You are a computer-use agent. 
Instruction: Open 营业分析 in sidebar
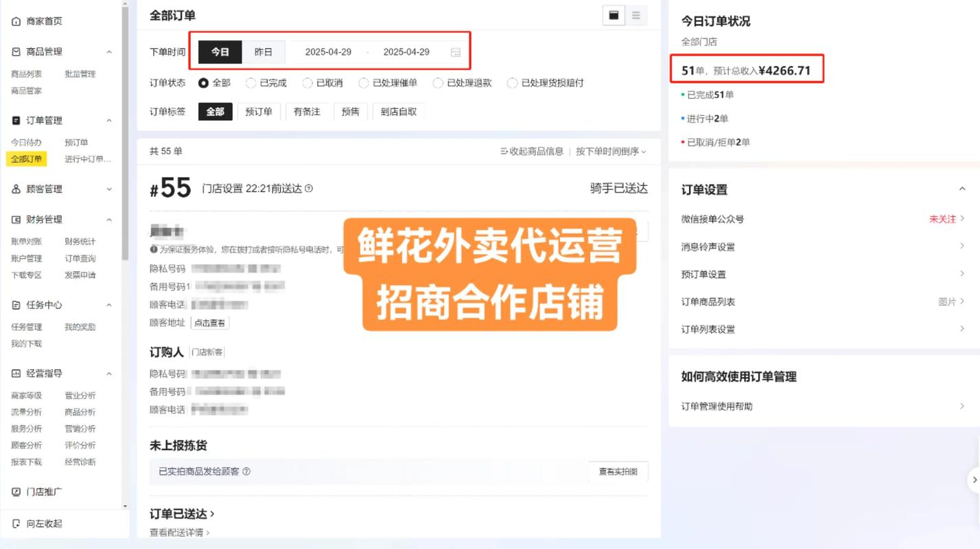click(x=80, y=395)
